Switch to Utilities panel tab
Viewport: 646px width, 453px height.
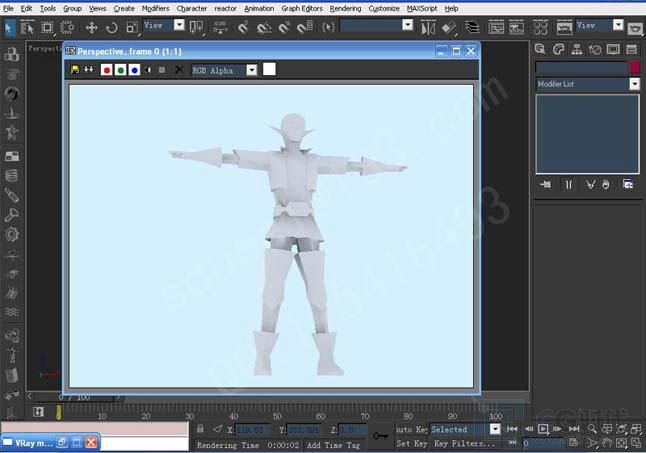(631, 49)
